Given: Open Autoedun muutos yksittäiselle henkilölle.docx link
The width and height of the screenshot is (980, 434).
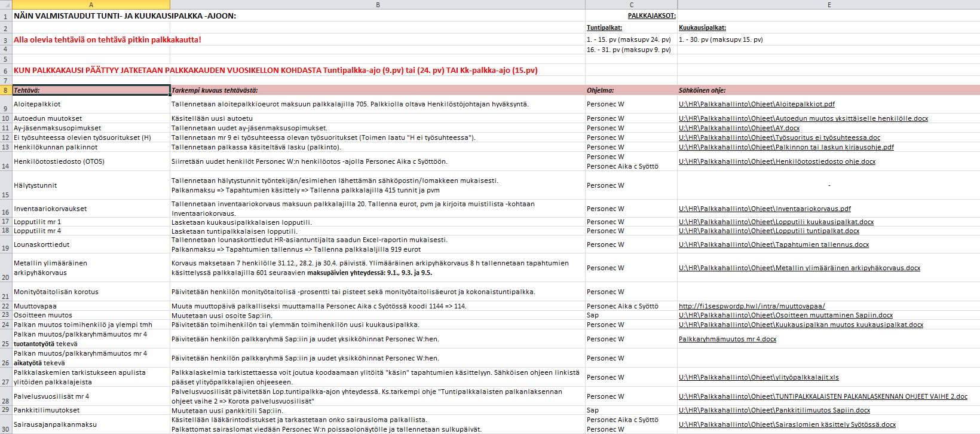Looking at the screenshot, I should pyautogui.click(x=803, y=118).
